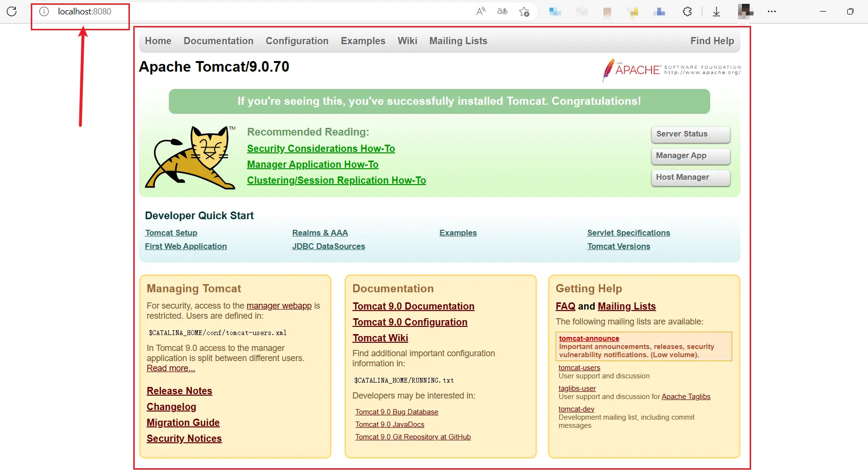Click the Server Status button

click(690, 134)
